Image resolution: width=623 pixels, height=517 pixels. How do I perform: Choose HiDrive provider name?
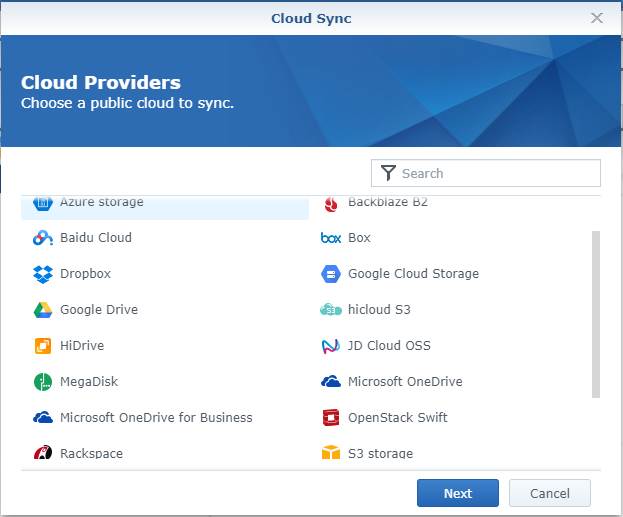(82, 346)
